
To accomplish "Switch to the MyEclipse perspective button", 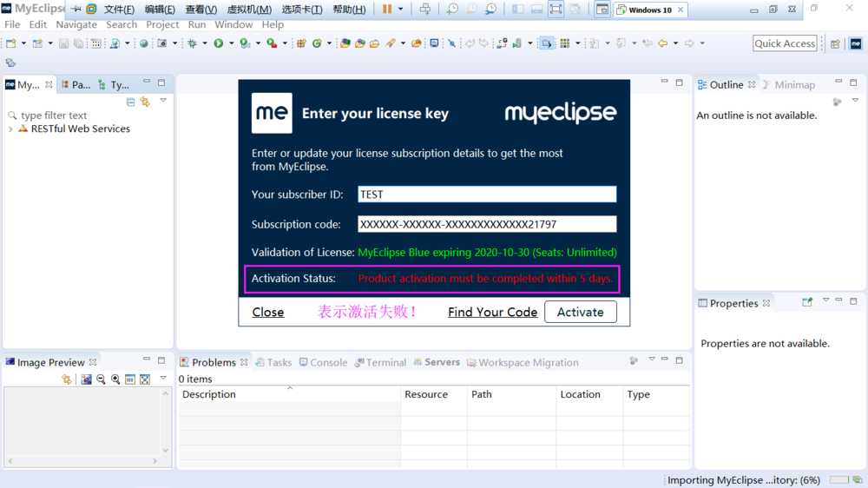I will 856,43.
